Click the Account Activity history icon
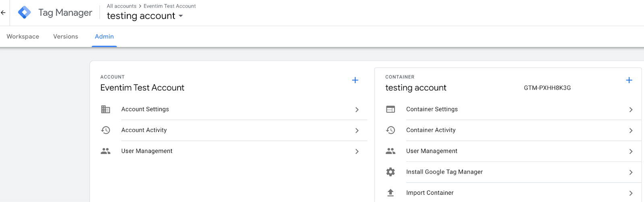Viewport: 644px width, 202px height. coord(105,130)
